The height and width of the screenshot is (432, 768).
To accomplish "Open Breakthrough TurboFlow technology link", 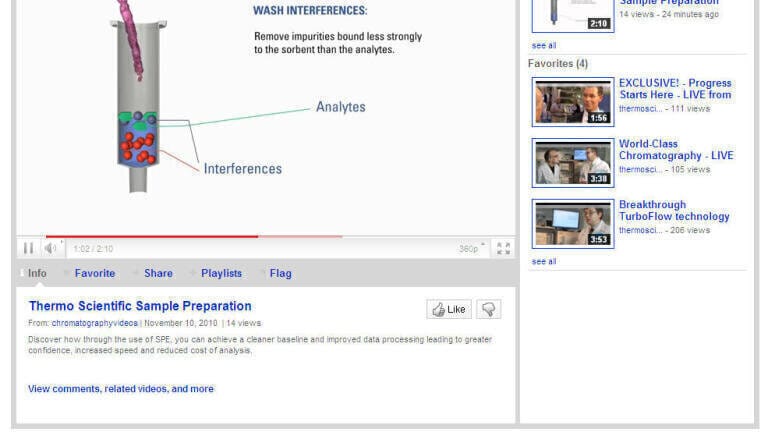I will click(674, 210).
